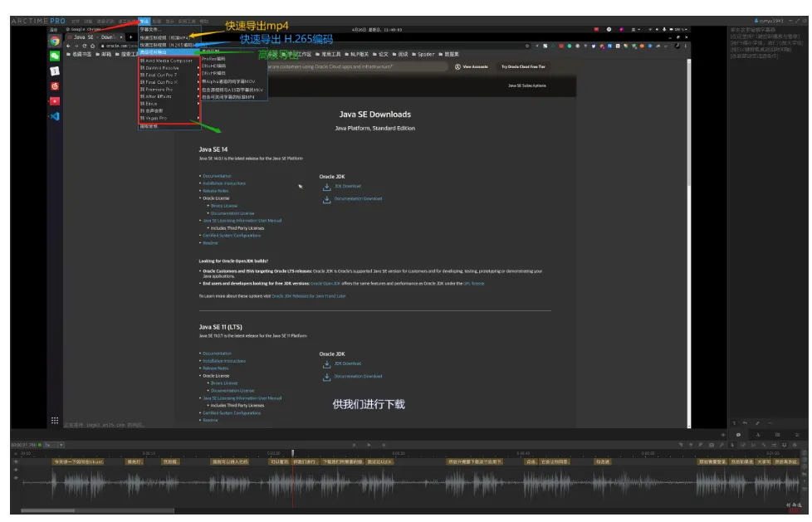
Task: Expand the 到 Final Cut Pro 7 submenu
Action: [169, 75]
